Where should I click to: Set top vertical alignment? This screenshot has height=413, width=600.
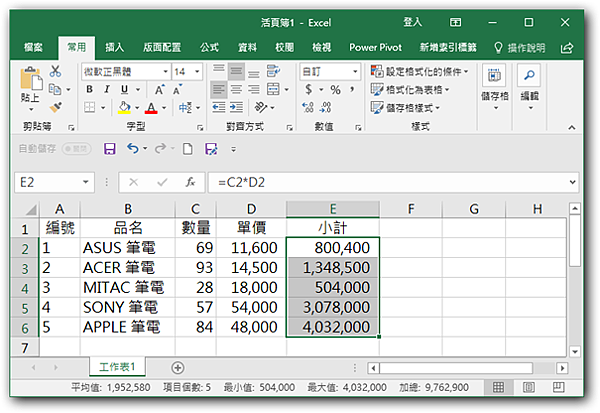coord(219,71)
